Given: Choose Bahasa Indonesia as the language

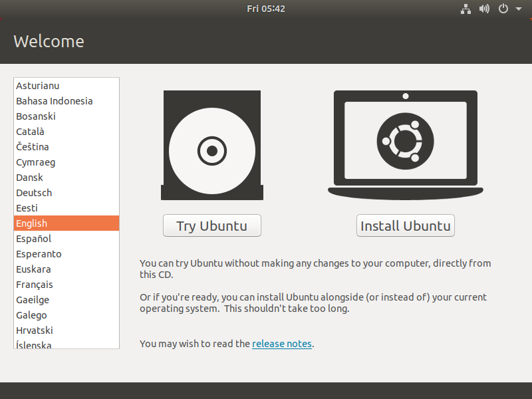Looking at the screenshot, I should 55,101.
